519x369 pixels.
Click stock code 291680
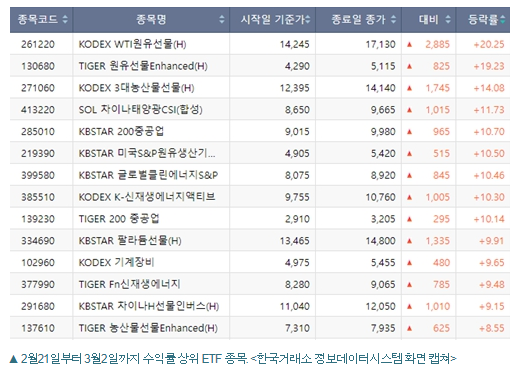coord(38,306)
